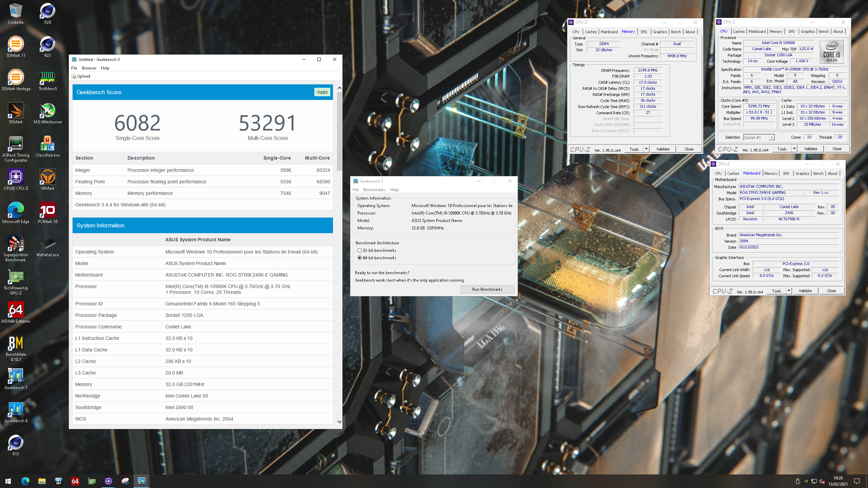Click the DRAM Frequency 2199.6 MHz value
Image resolution: width=868 pixels, height=488 pixels.
pos(648,70)
